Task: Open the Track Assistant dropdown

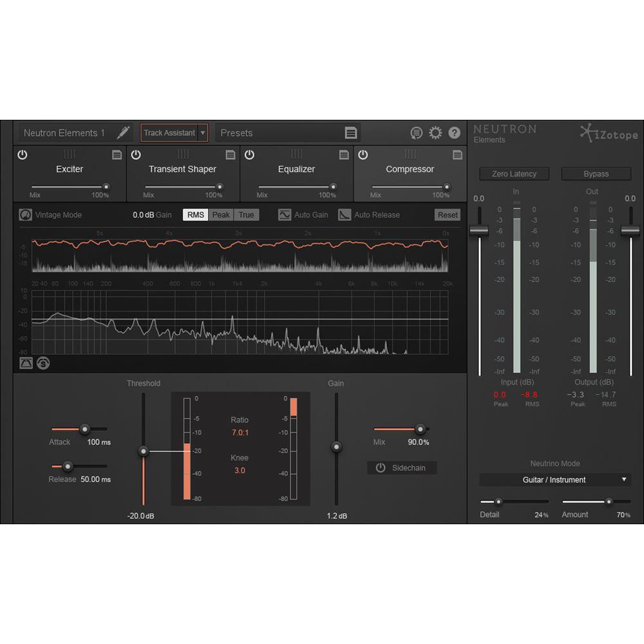Action: 204,133
